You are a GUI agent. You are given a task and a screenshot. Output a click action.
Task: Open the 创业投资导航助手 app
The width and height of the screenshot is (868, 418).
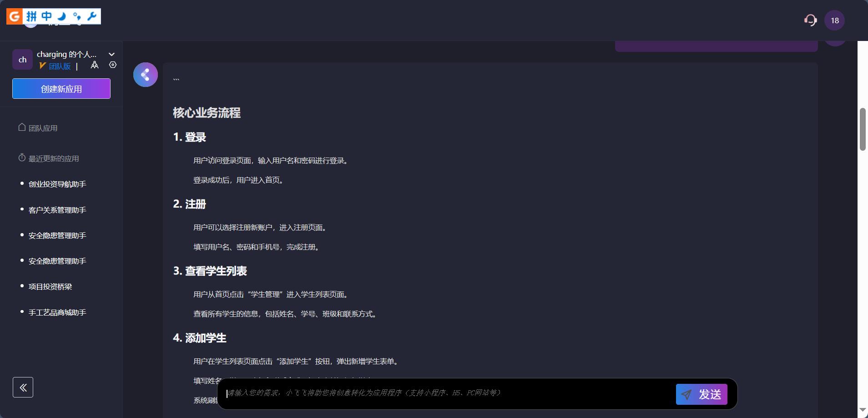tap(57, 184)
